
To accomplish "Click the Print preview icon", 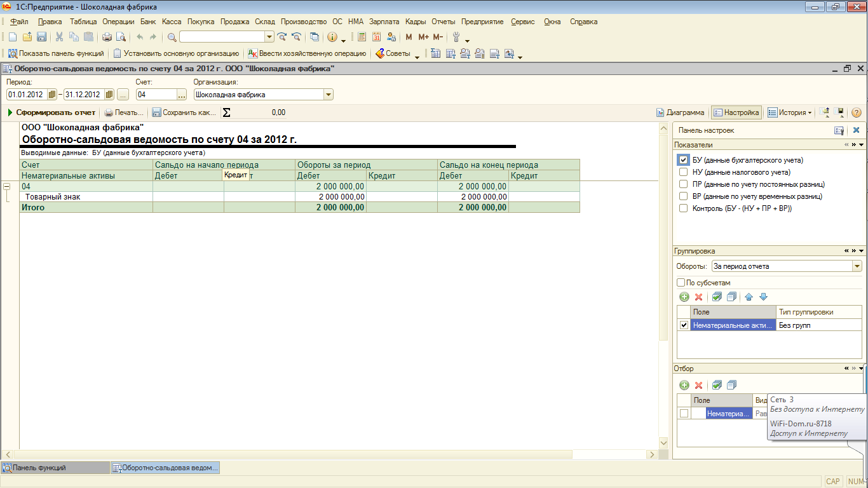I will 121,37.
